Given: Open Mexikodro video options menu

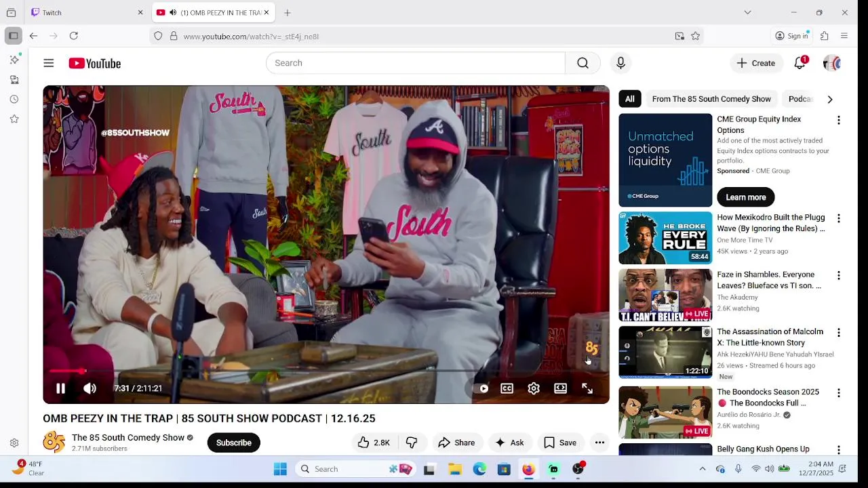Looking at the screenshot, I should click(x=839, y=218).
